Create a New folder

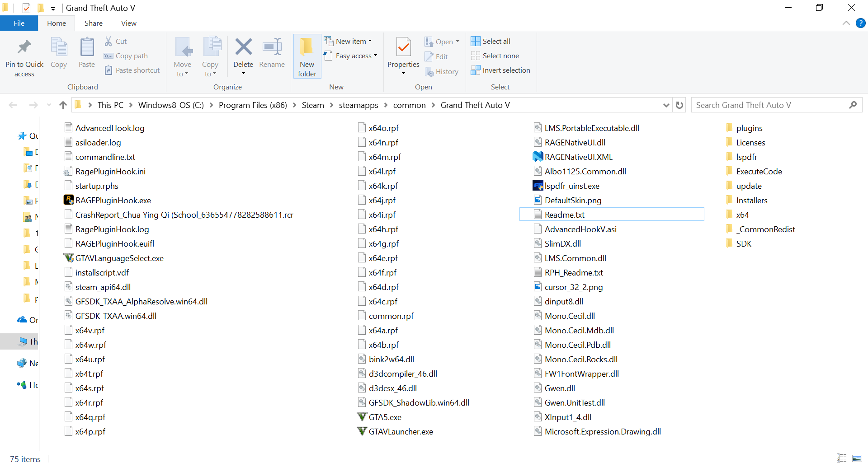(x=307, y=57)
